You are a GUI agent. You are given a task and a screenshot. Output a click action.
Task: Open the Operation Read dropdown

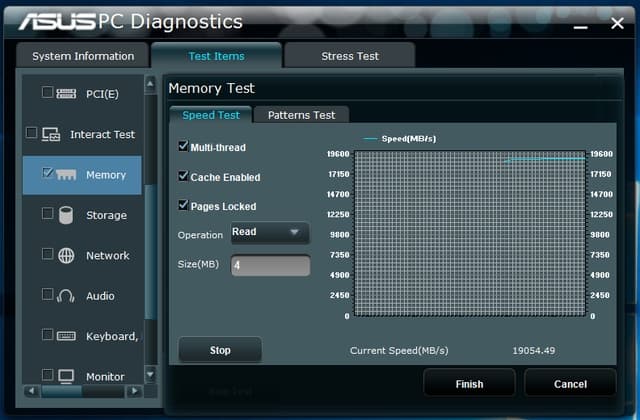click(270, 232)
